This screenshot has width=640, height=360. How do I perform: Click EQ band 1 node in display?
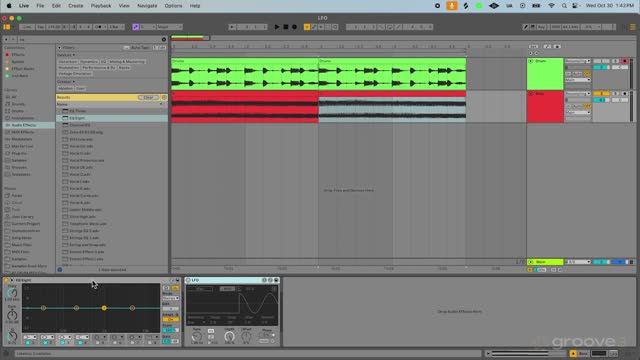[x=43, y=308]
